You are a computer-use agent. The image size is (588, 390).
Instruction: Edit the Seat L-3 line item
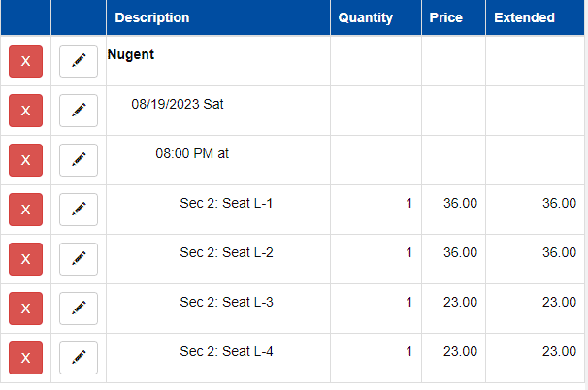pos(79,309)
